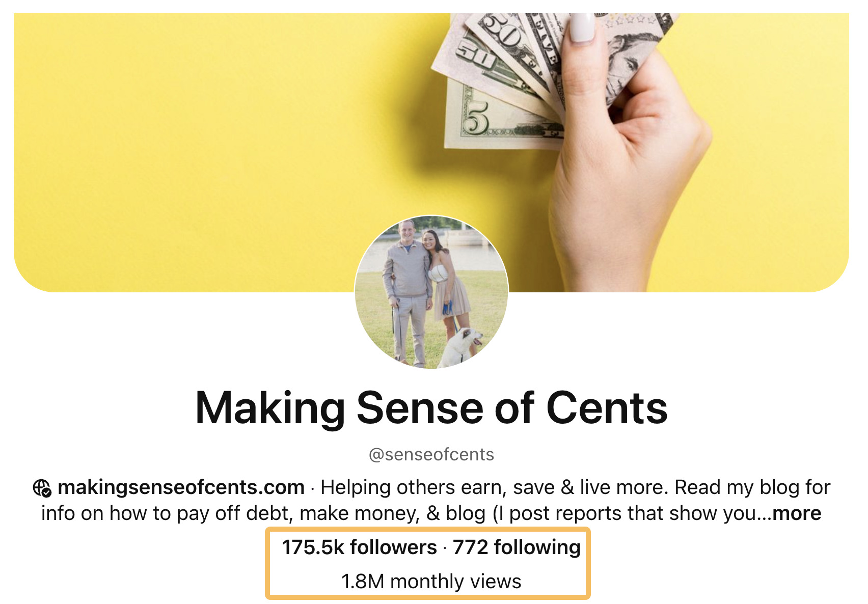Screen dimensions: 868x604
Task: Click the 1.8M monthly views stat
Action: [432, 580]
